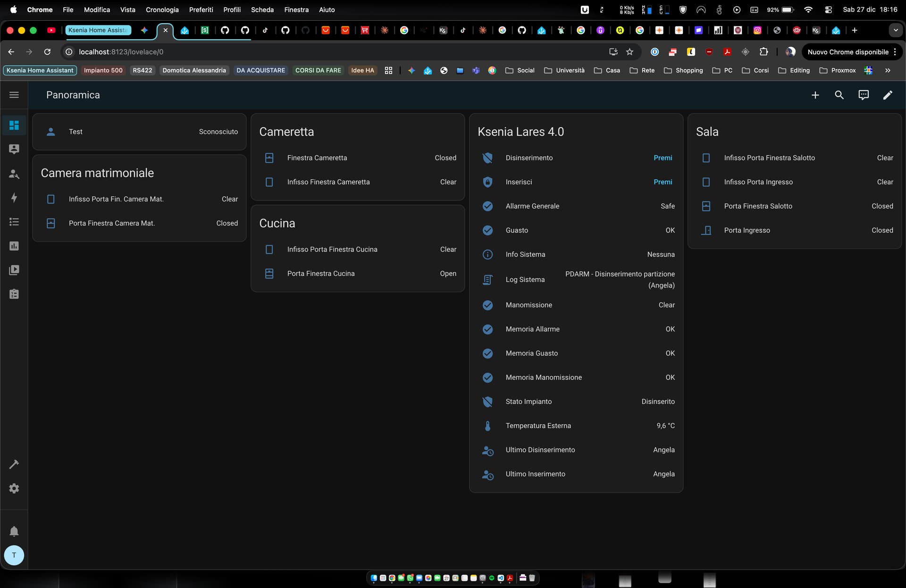Viewport: 906px width, 588px height.
Task: Open the sidebar settings gear
Action: coord(14,489)
